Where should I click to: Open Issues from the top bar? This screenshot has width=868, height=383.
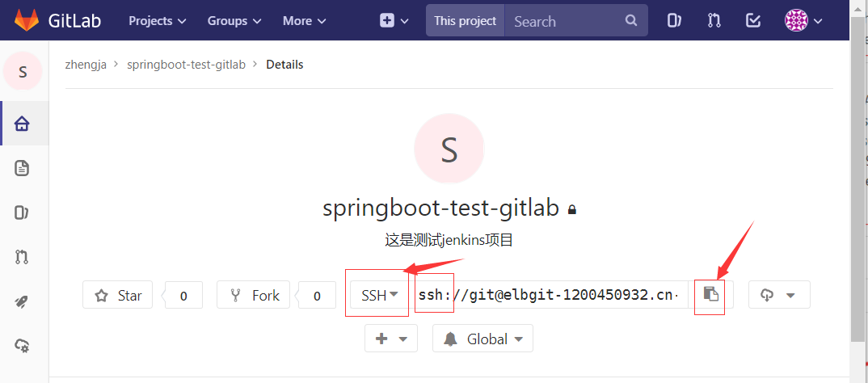click(x=674, y=21)
